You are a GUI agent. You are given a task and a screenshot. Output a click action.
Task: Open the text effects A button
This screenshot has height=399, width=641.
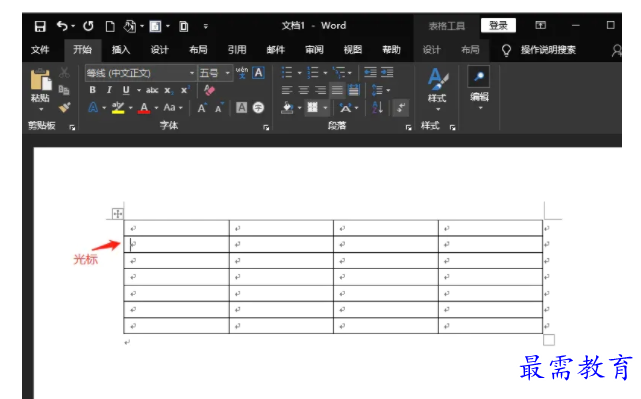93,108
